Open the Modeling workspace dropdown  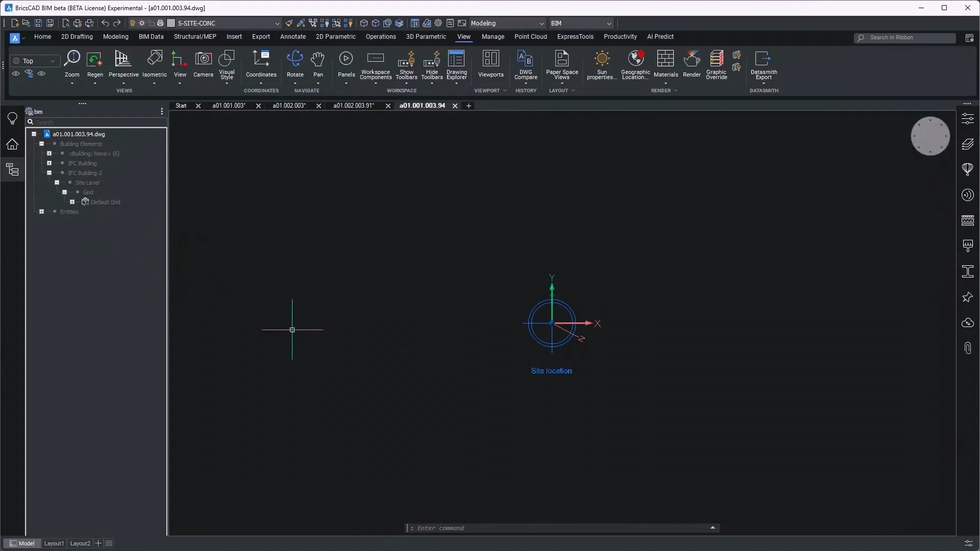(x=542, y=23)
